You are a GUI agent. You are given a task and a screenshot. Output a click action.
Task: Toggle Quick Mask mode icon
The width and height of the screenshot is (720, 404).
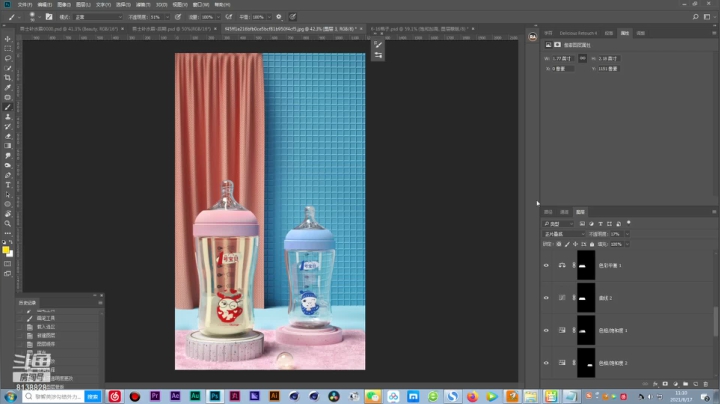point(8,264)
